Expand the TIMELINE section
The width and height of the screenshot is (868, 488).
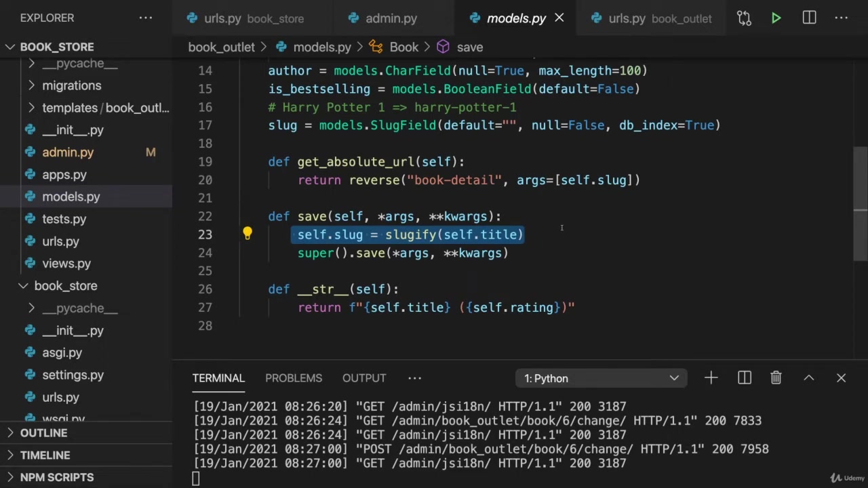pyautogui.click(x=45, y=455)
